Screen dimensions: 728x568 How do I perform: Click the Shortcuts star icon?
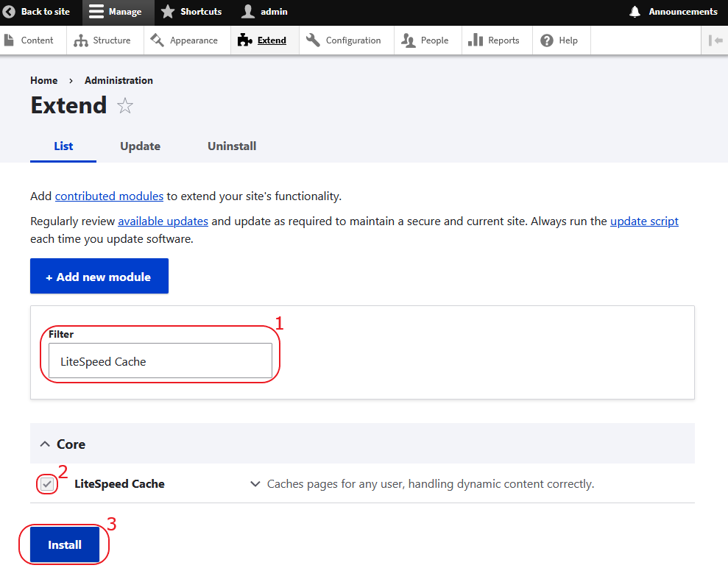[168, 12]
